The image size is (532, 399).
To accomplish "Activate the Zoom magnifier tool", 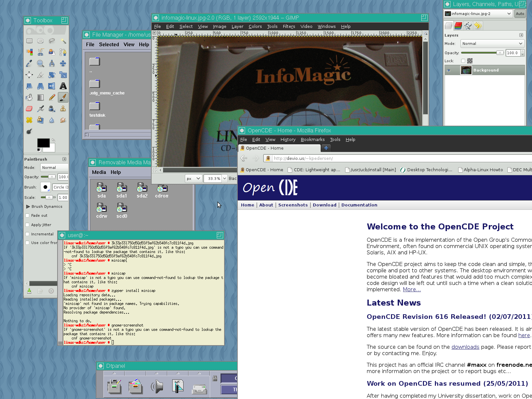I will (x=41, y=64).
